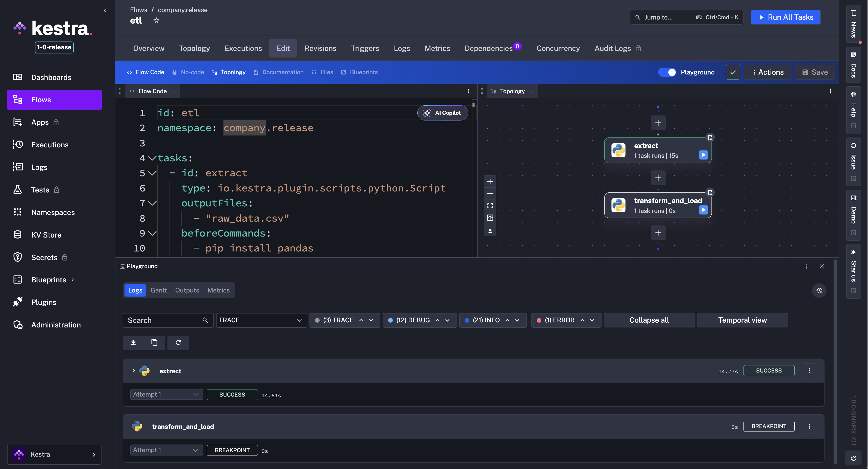This screenshot has width=868, height=469.
Task: Toggle the Playground switch off
Action: (x=667, y=72)
